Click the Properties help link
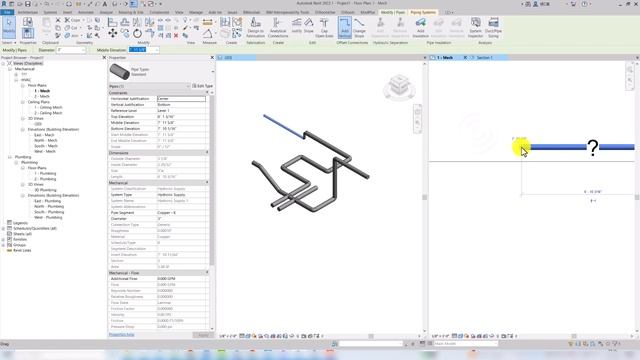 (122, 335)
